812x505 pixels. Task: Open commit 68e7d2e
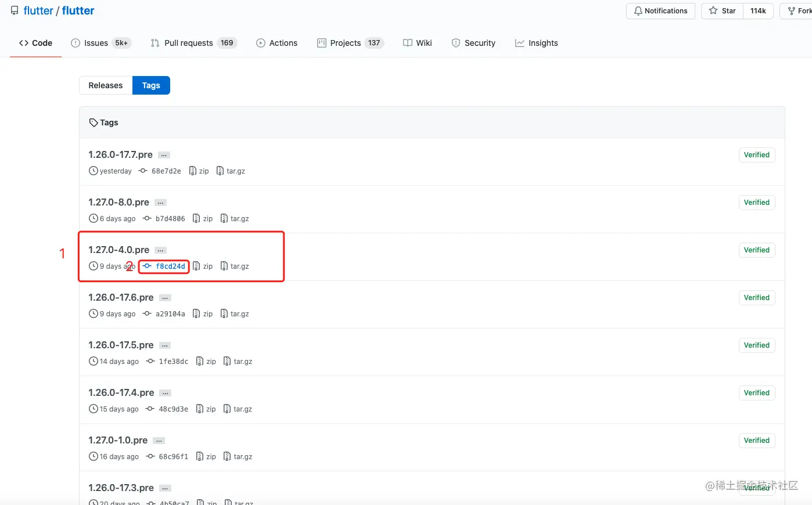[160, 171]
